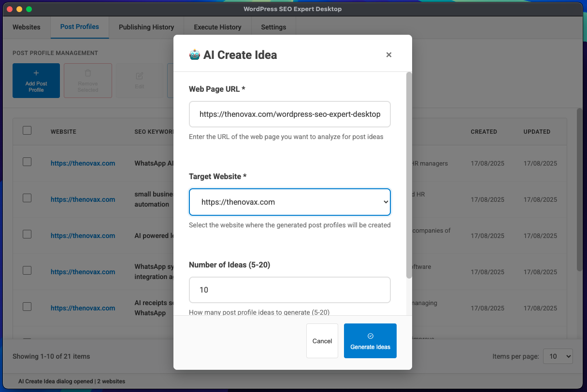Click the 'Number of Ideas (5-20)' label
Image resolution: width=587 pixels, height=392 pixels.
coord(229,265)
